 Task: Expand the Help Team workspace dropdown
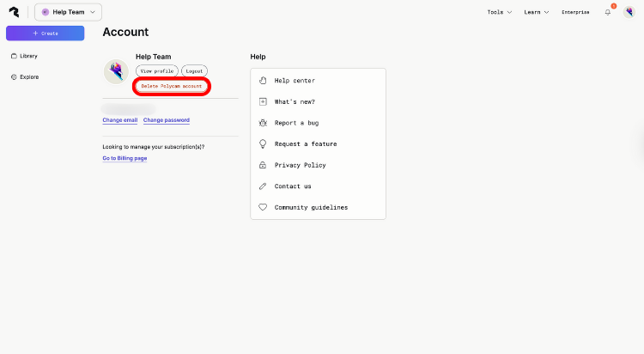pyautogui.click(x=68, y=12)
